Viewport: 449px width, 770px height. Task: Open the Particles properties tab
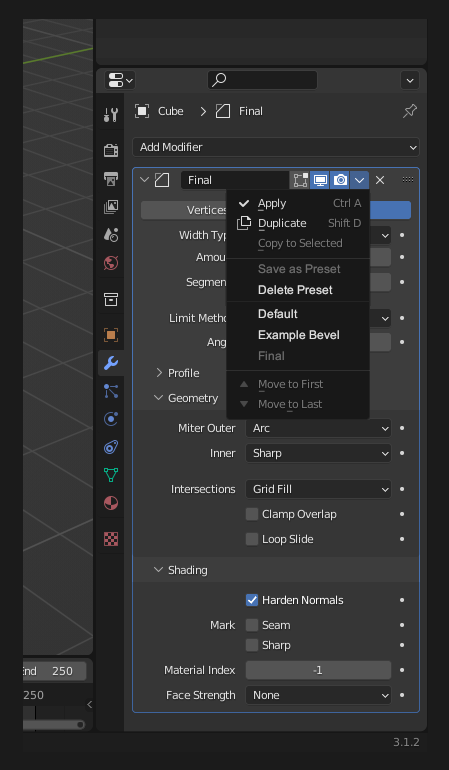(111, 391)
